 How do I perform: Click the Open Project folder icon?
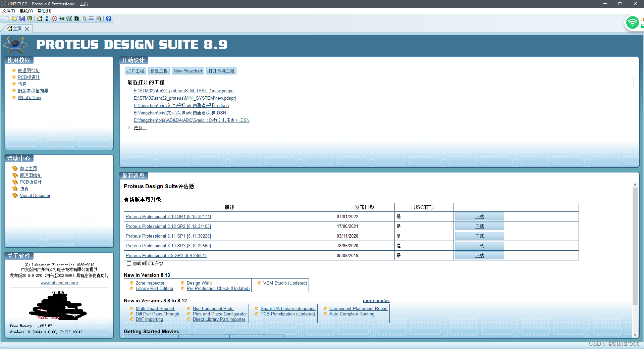tap(14, 19)
